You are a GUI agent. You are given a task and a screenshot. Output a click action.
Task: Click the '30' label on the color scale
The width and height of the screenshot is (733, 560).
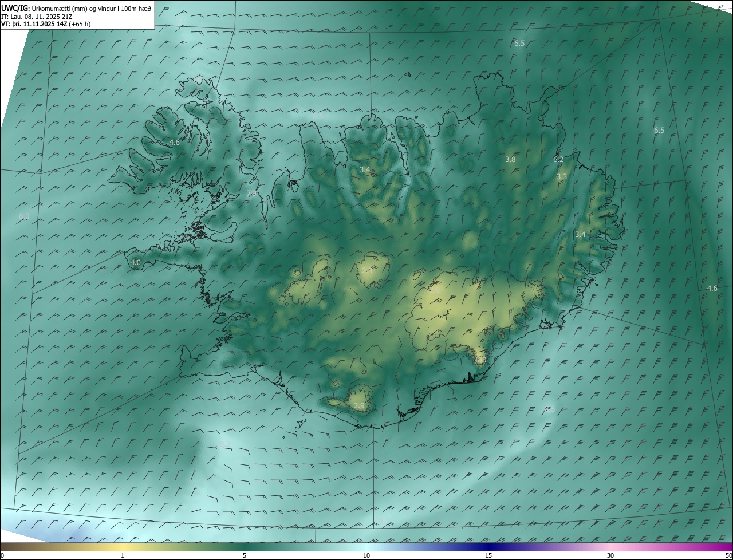coord(610,555)
